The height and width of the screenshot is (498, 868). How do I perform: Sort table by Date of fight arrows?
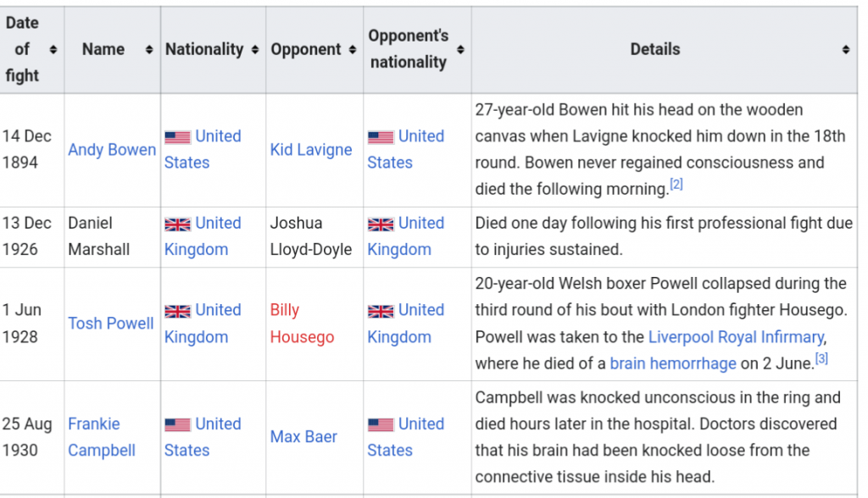click(53, 50)
